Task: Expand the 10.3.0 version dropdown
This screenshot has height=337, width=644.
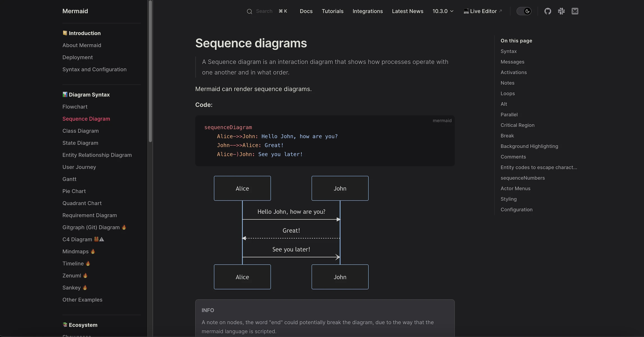Action: [443, 11]
